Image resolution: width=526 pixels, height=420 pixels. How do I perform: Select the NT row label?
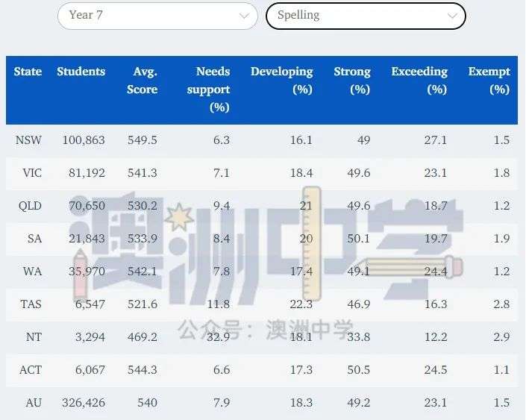(x=34, y=337)
